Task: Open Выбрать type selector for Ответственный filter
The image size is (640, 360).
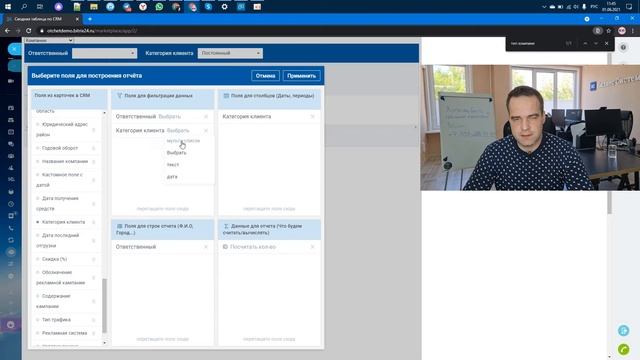Action: point(169,117)
